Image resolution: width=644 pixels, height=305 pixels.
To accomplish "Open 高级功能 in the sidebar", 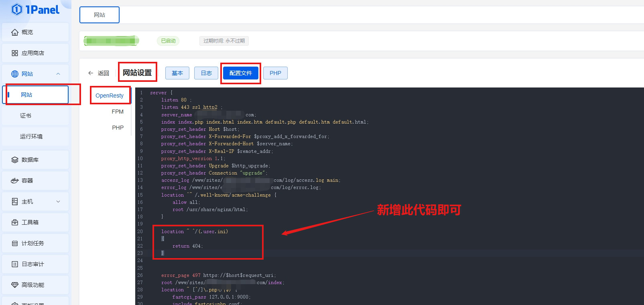I will (35, 285).
